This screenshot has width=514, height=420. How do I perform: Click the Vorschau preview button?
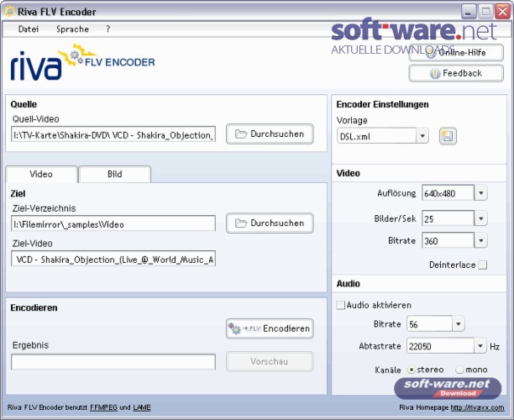tap(270, 362)
